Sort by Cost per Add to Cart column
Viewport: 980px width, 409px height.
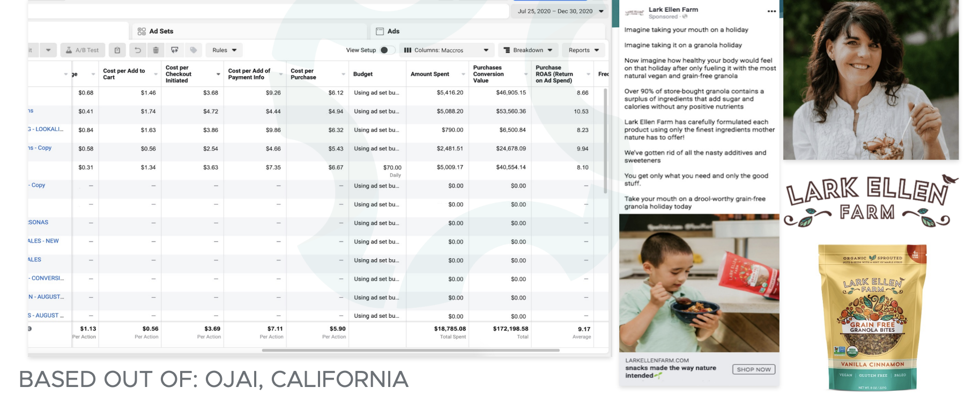(x=130, y=74)
